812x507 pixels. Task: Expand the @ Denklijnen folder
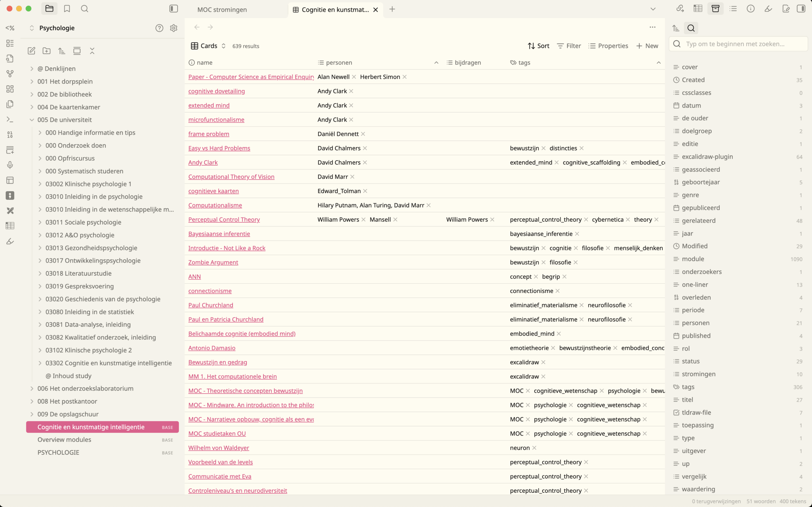click(x=102, y=69)
